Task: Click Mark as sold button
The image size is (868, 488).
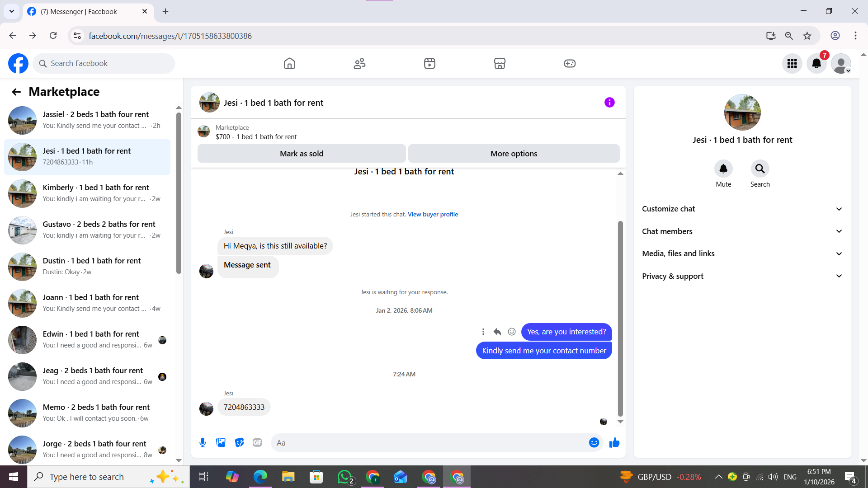Action: click(x=302, y=154)
